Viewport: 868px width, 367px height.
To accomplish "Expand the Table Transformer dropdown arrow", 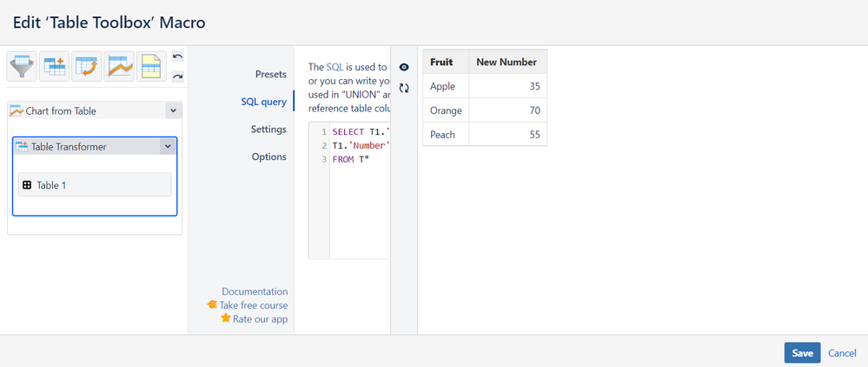I will coord(168,146).
